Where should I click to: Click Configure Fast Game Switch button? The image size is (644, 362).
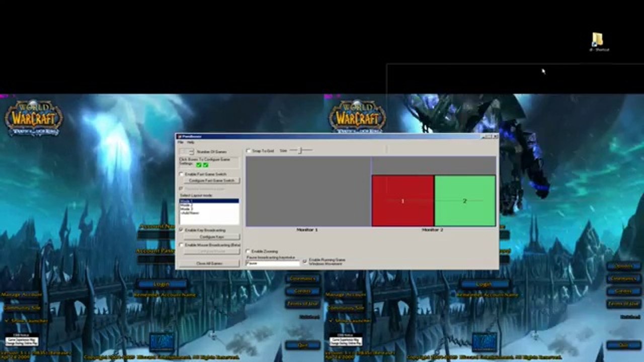212,180
